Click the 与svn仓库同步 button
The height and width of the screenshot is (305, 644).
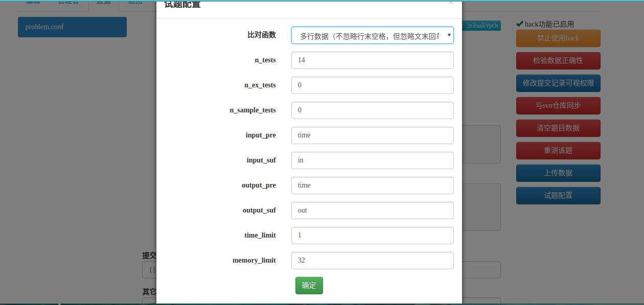[558, 106]
